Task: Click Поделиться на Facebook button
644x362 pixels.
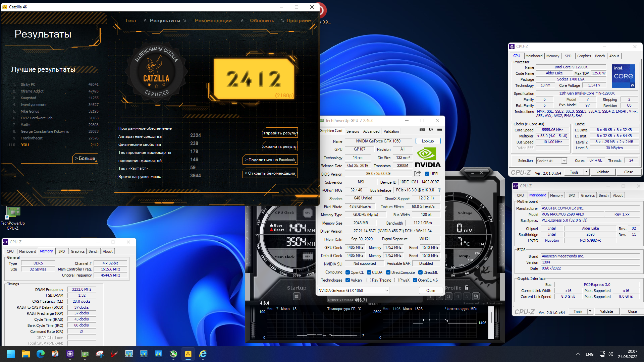Action: click(270, 160)
